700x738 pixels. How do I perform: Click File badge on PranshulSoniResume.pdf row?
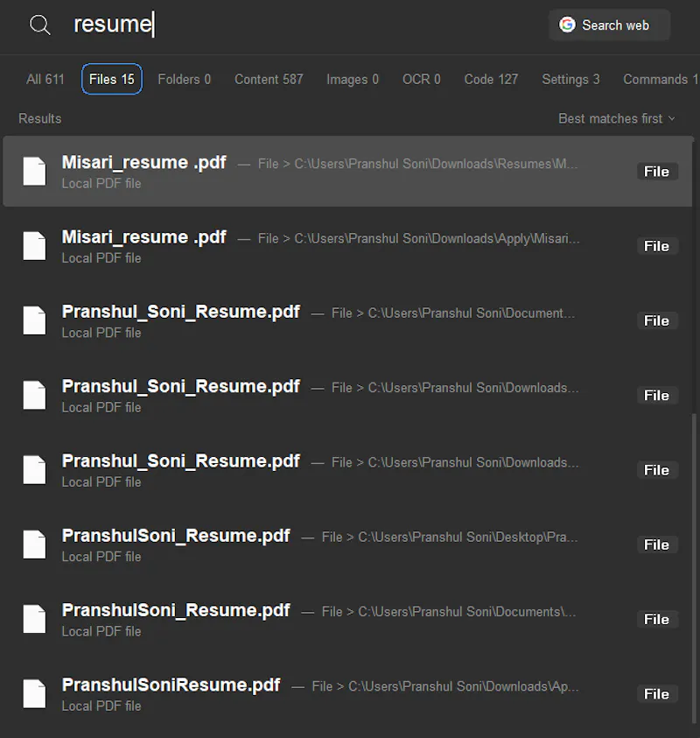click(657, 693)
